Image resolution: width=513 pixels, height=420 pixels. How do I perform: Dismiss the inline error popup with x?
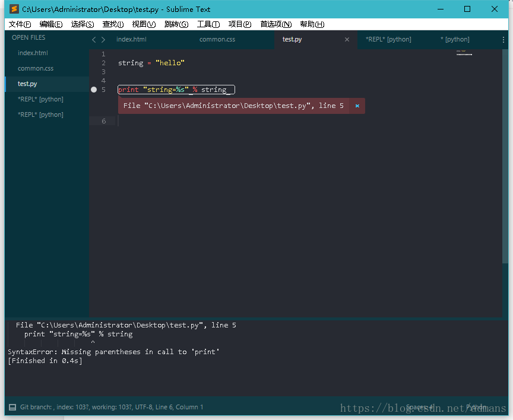coord(357,106)
